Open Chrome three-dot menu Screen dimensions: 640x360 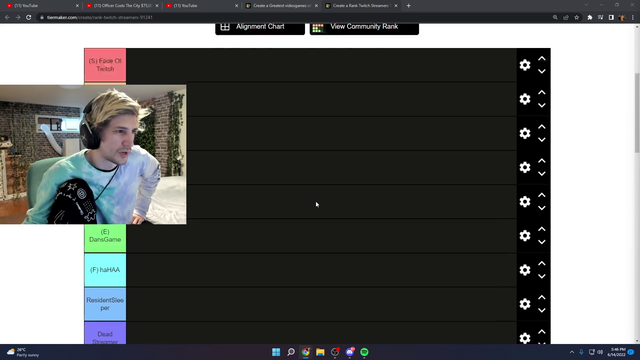click(x=633, y=18)
